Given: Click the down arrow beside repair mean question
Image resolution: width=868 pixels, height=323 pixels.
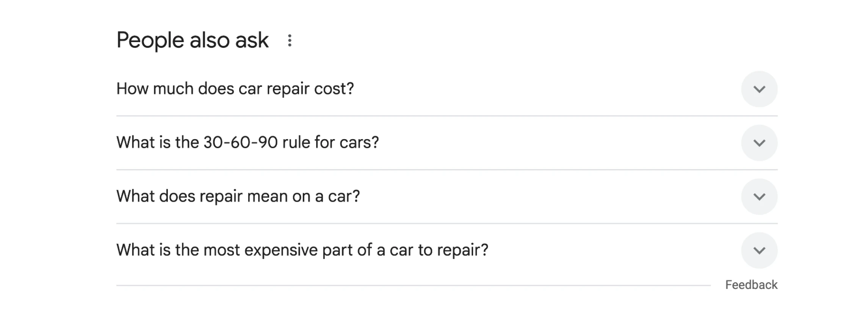Looking at the screenshot, I should [x=759, y=197].
